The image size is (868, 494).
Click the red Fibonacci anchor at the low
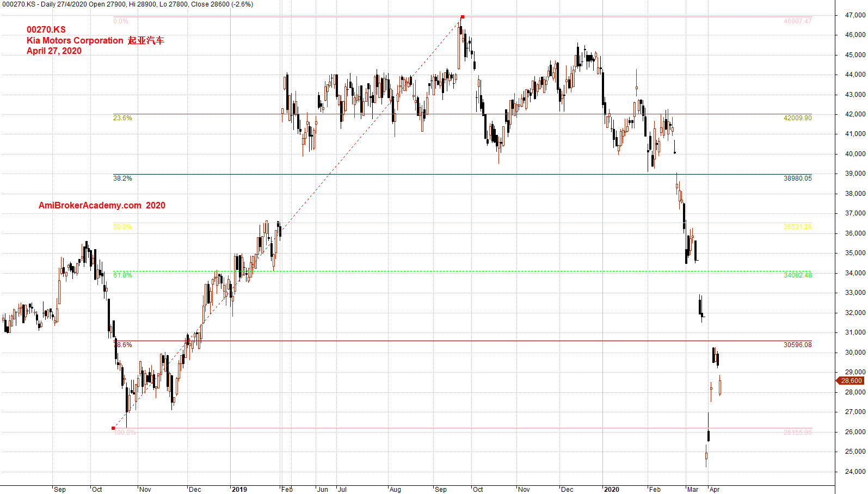[x=113, y=428]
